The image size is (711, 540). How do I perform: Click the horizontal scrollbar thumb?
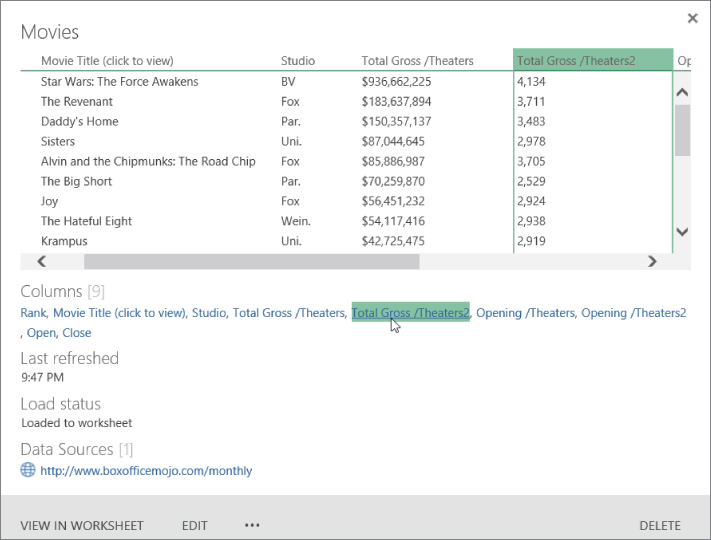pyautogui.click(x=252, y=261)
